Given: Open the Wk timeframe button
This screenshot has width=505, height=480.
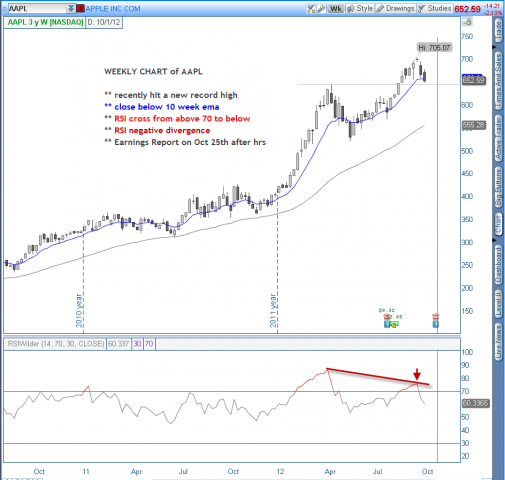Looking at the screenshot, I should click(x=336, y=9).
